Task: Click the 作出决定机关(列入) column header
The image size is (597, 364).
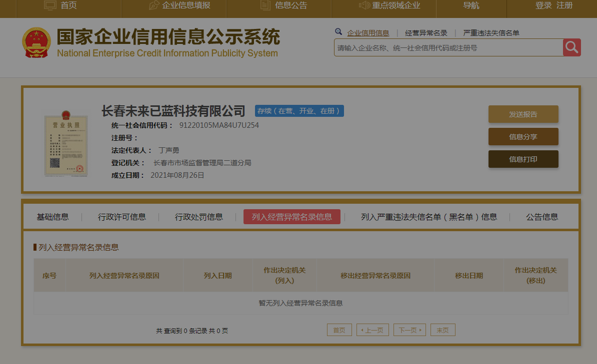Action: coord(284,276)
